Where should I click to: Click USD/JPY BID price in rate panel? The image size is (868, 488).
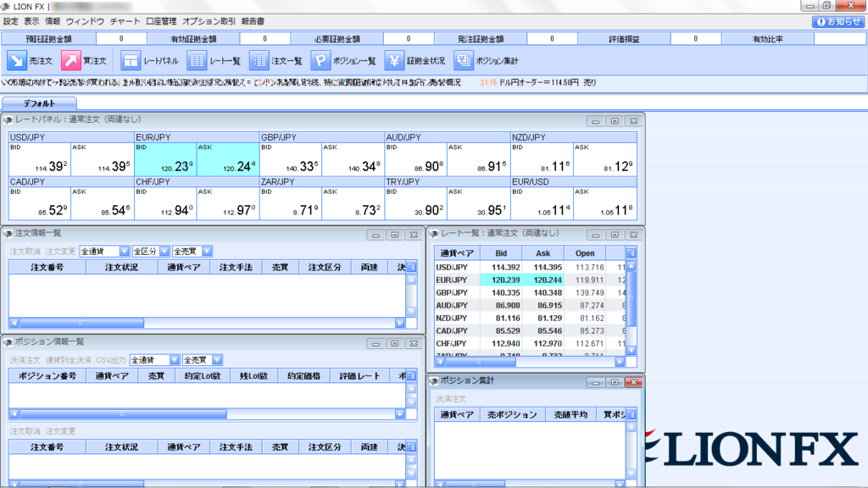click(39, 158)
